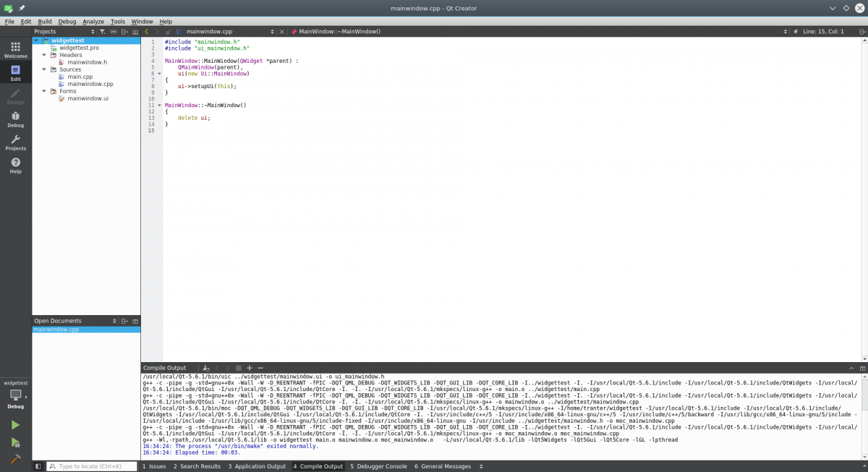The image size is (868, 472).
Task: Build the project with the hammer icon
Action: (15, 459)
